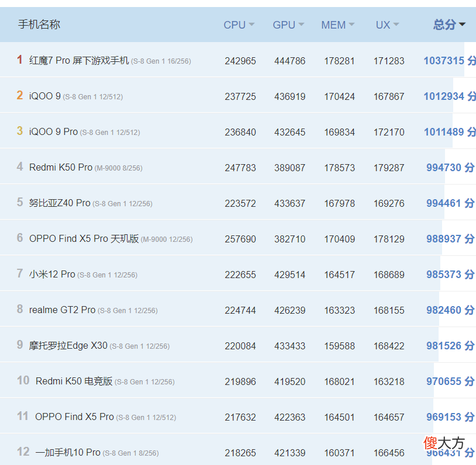
Task: Click total score 1037315 分
Action: pos(450,61)
